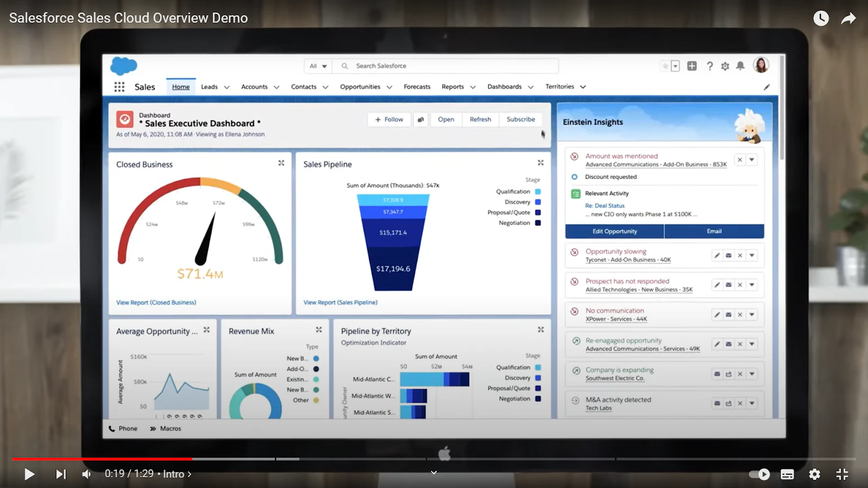Open the Salesforce app launcher grid
The image size is (868, 488).
click(x=119, y=87)
